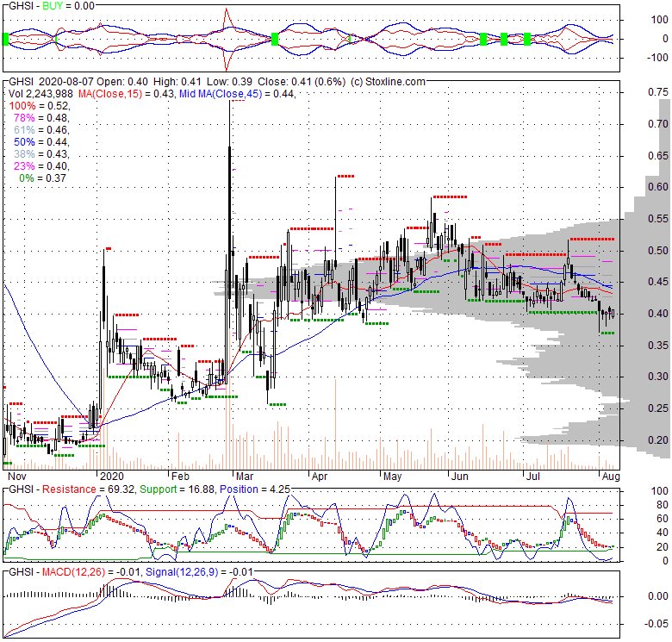Click the 'Close: 0.41 (0.6%)' value
The image size is (672, 642).
point(301,81)
